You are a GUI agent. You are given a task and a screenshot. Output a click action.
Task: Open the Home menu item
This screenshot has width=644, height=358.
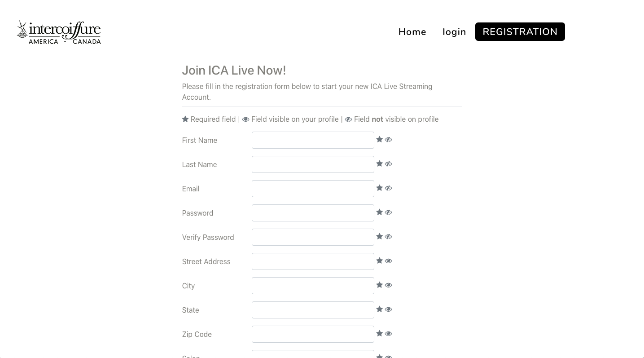(x=412, y=32)
